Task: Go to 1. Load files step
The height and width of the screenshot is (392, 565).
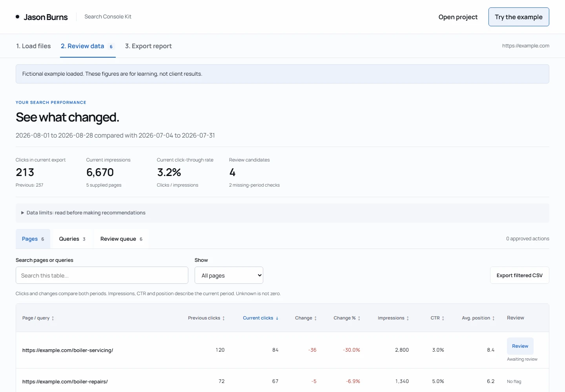Action: [x=33, y=46]
